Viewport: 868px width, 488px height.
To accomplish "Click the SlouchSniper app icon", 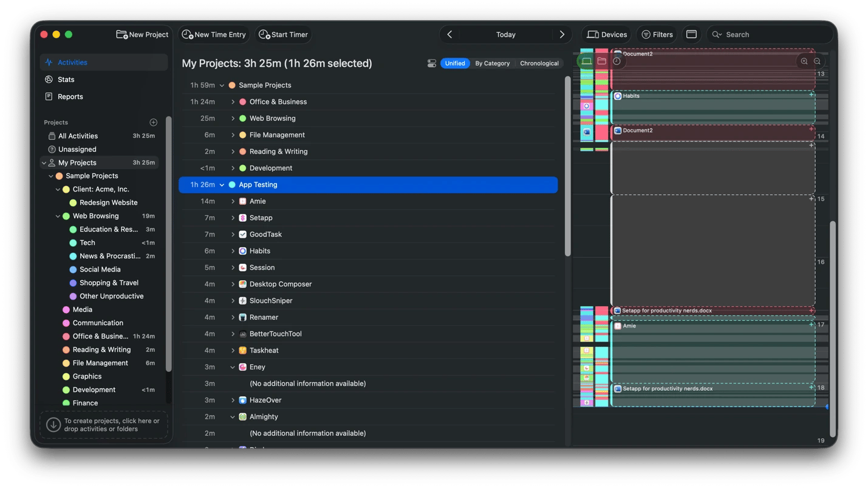I will [242, 300].
